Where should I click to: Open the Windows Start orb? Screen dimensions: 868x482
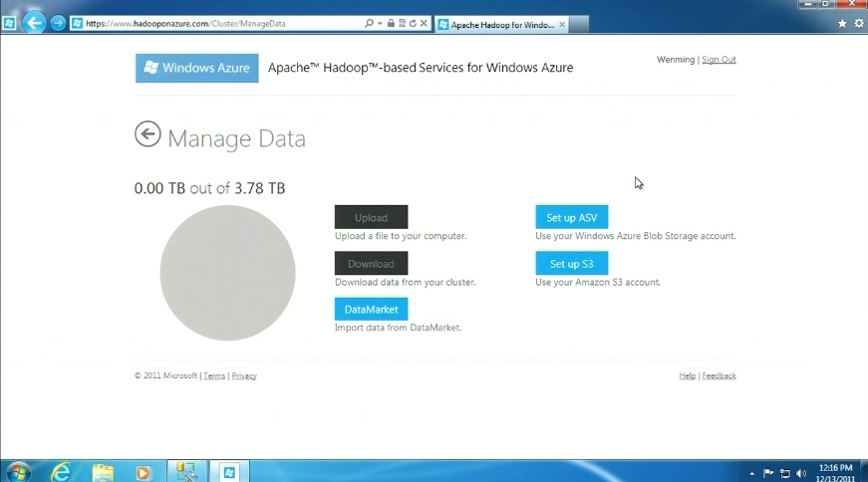click(18, 472)
